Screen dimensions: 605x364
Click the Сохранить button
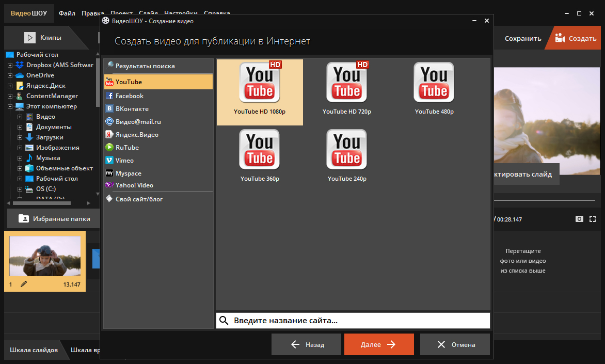(x=523, y=38)
